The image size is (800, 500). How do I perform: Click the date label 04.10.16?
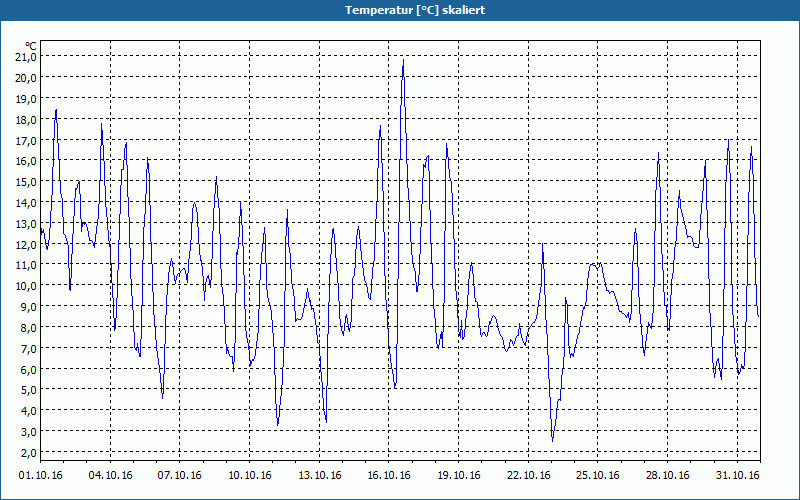[x=110, y=476]
